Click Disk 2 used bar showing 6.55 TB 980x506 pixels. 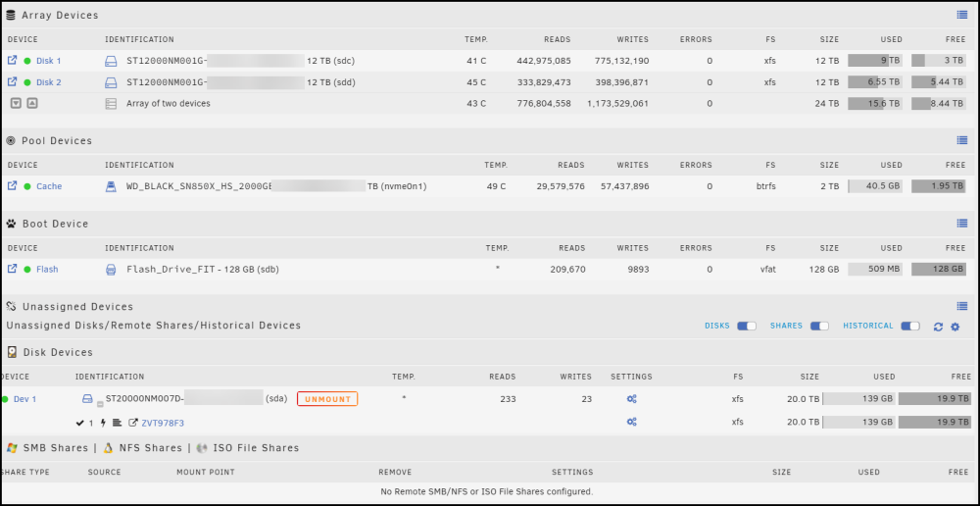pos(875,82)
